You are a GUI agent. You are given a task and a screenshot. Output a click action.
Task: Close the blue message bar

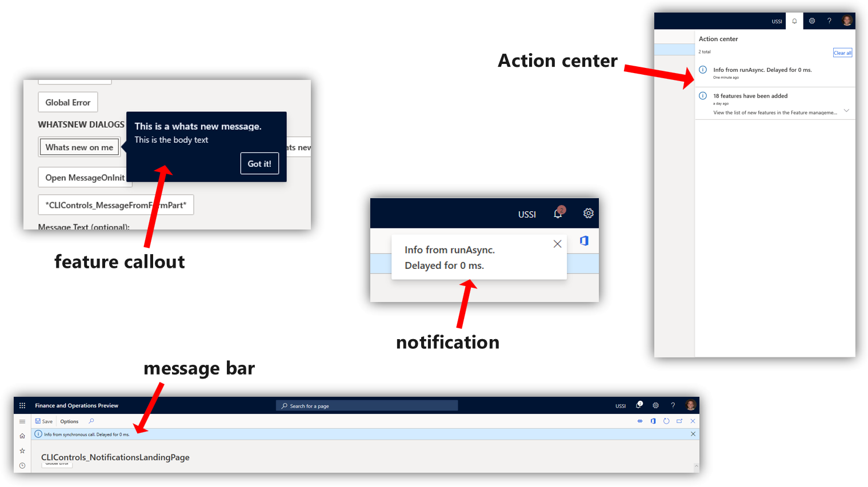coord(693,434)
